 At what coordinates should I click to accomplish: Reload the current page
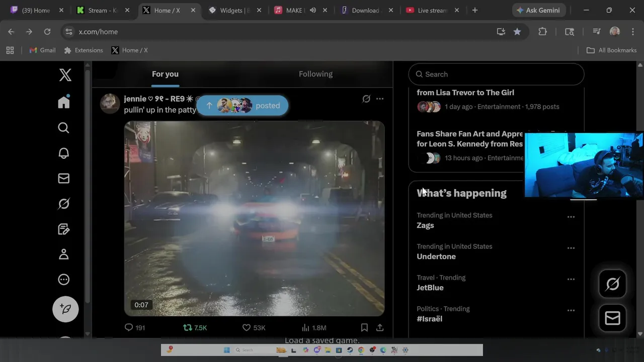(x=47, y=32)
